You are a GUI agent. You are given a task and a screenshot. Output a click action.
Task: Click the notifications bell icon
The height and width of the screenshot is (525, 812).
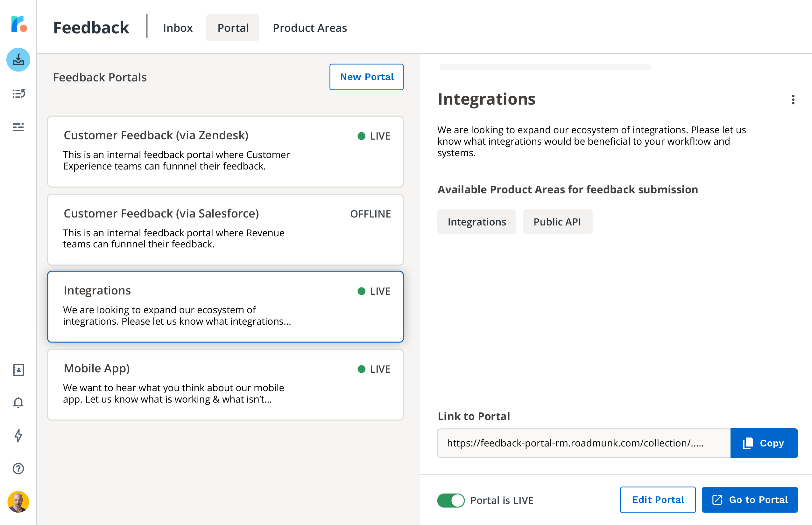(x=18, y=402)
